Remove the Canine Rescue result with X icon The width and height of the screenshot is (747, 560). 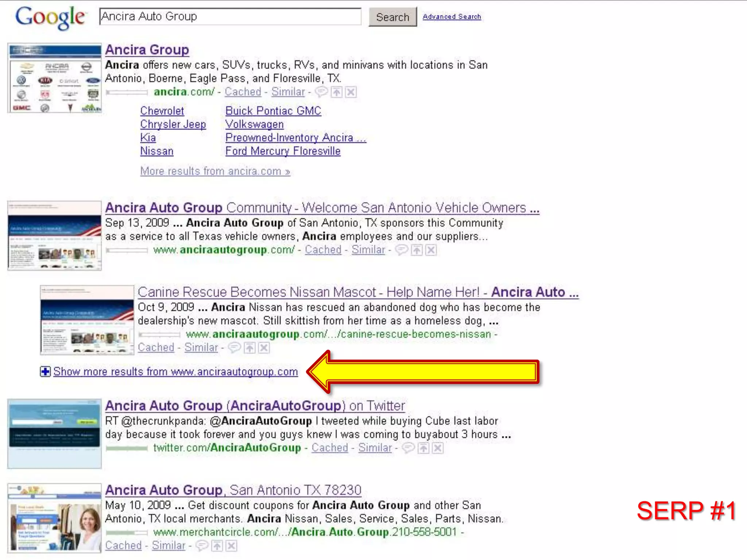tap(264, 347)
